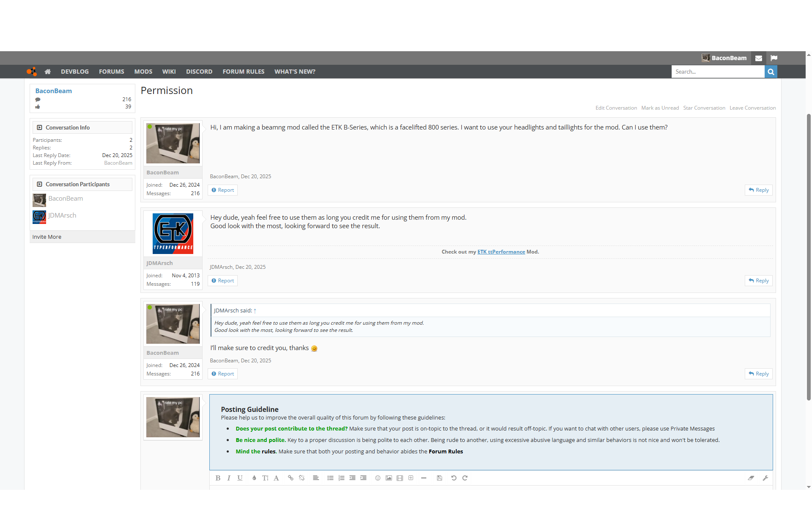This screenshot has width=812, height=508.
Task: Insert a link using the chain icon
Action: [x=291, y=478]
